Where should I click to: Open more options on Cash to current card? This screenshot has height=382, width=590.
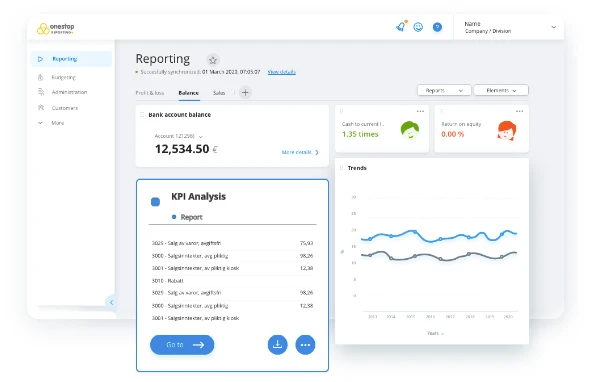(x=420, y=111)
